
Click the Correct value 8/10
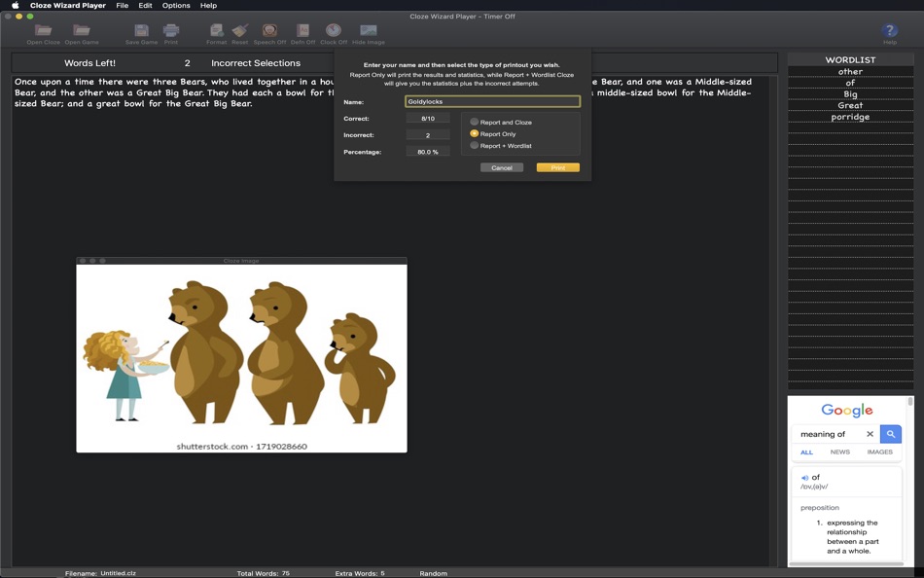[428, 119]
